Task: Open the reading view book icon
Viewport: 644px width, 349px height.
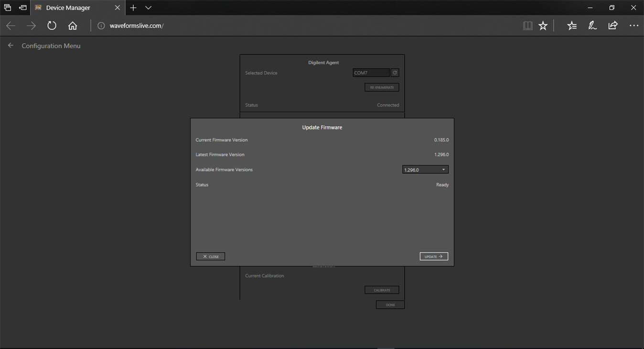Action: click(x=527, y=26)
